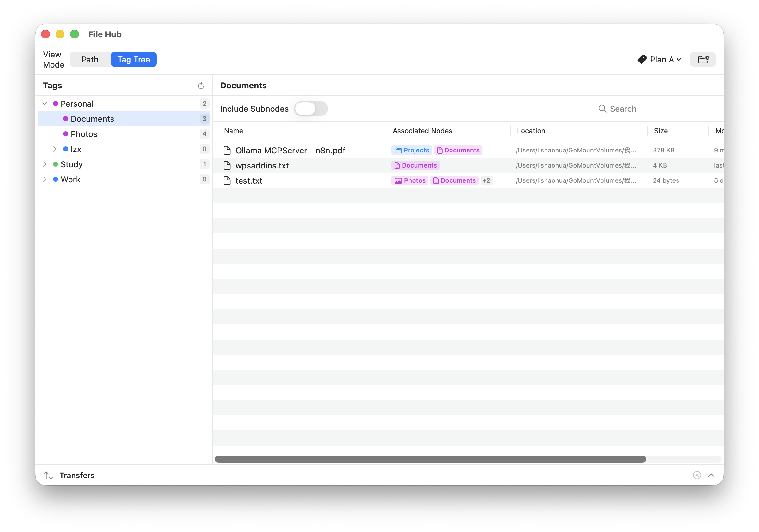Sort by the Name column header

(x=233, y=131)
